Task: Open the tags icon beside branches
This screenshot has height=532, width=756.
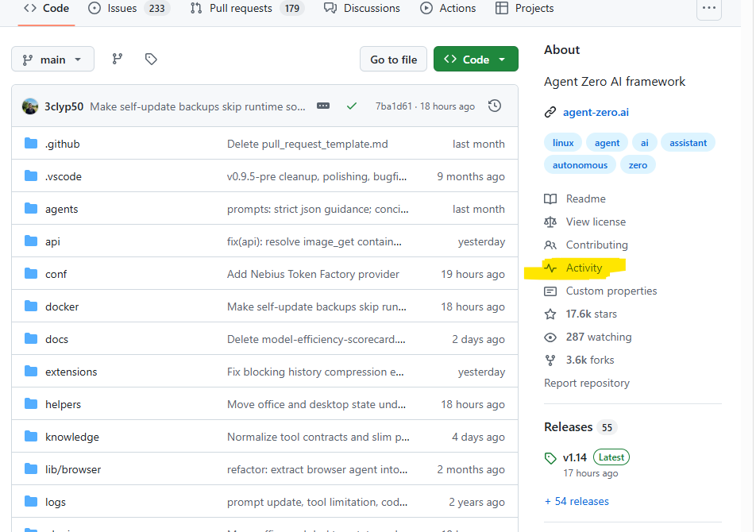Action: pos(151,59)
